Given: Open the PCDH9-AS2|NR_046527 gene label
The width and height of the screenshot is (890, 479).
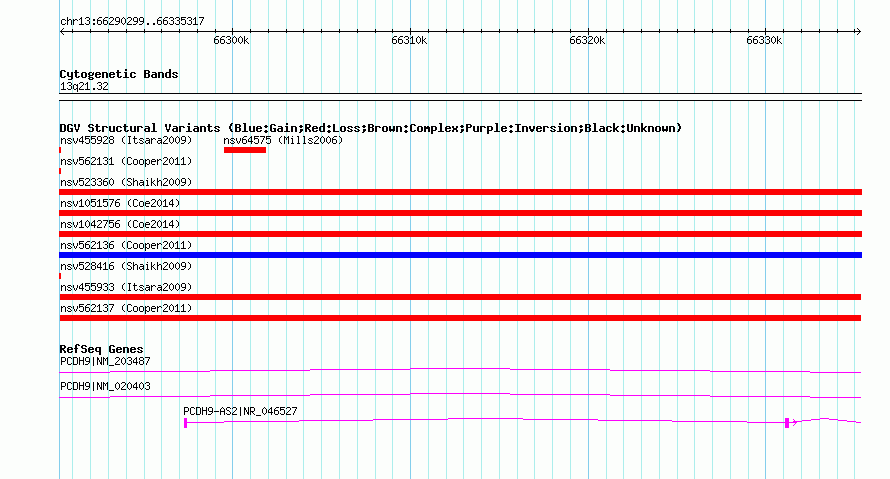Looking at the screenshot, I should click(x=240, y=411).
